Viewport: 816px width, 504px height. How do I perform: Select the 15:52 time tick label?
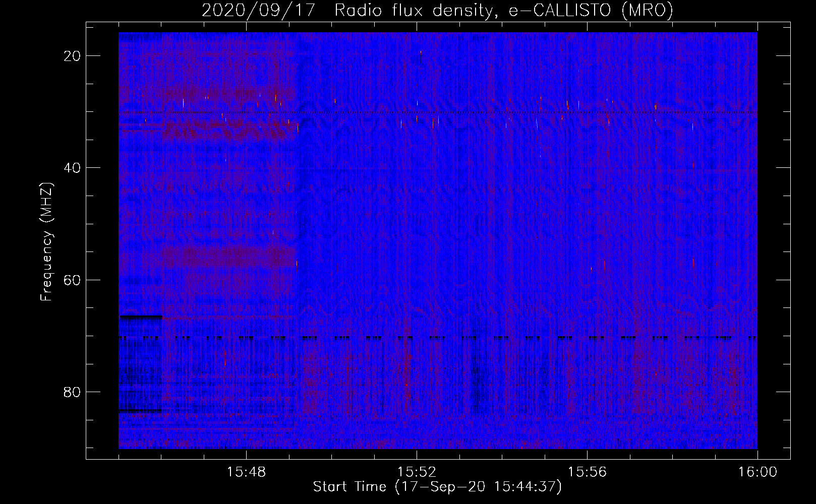(x=417, y=472)
